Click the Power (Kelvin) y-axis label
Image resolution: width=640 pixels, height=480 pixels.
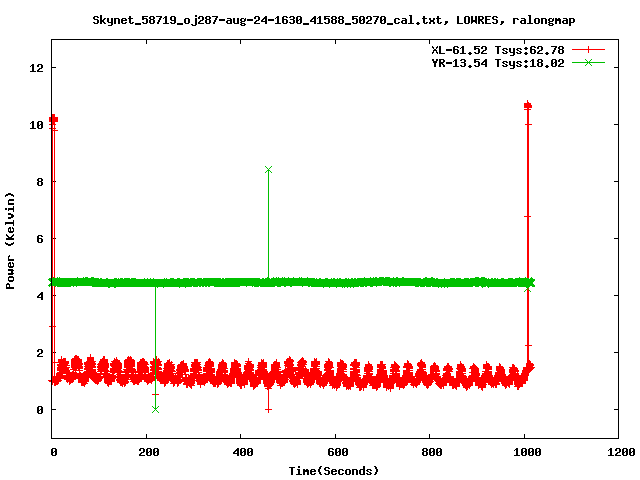pos(11,239)
